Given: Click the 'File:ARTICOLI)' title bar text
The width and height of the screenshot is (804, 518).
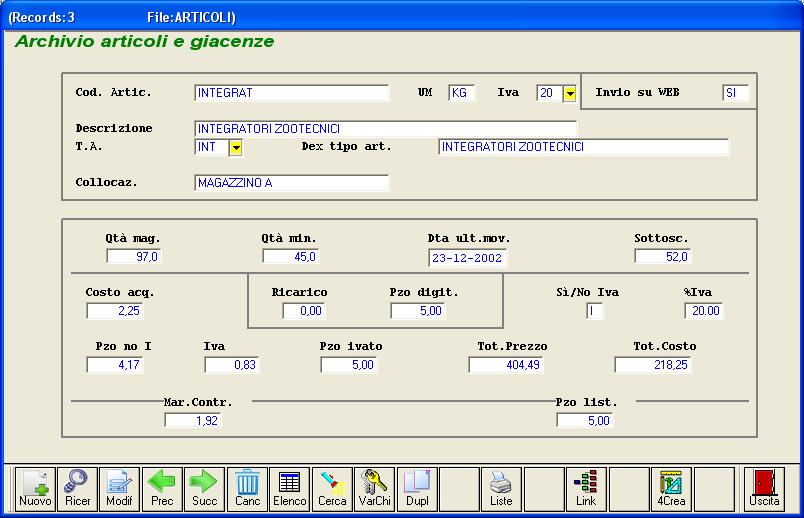Looking at the screenshot, I should [191, 17].
